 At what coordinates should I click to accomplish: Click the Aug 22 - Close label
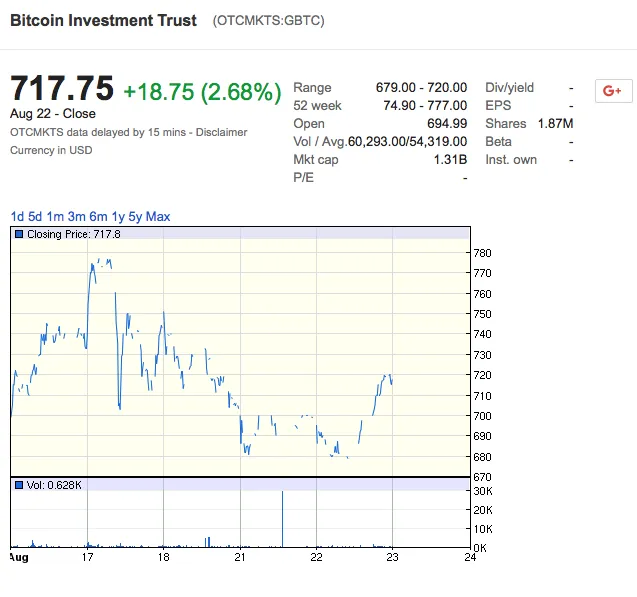pyautogui.click(x=53, y=114)
